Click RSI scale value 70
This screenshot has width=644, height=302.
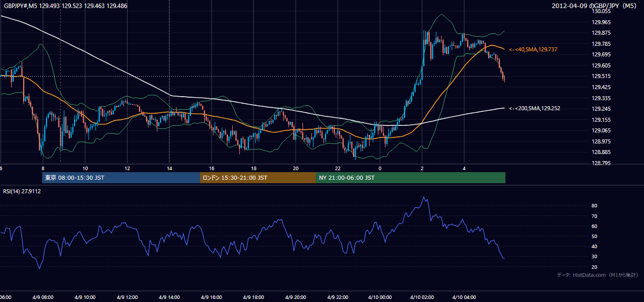594,216
